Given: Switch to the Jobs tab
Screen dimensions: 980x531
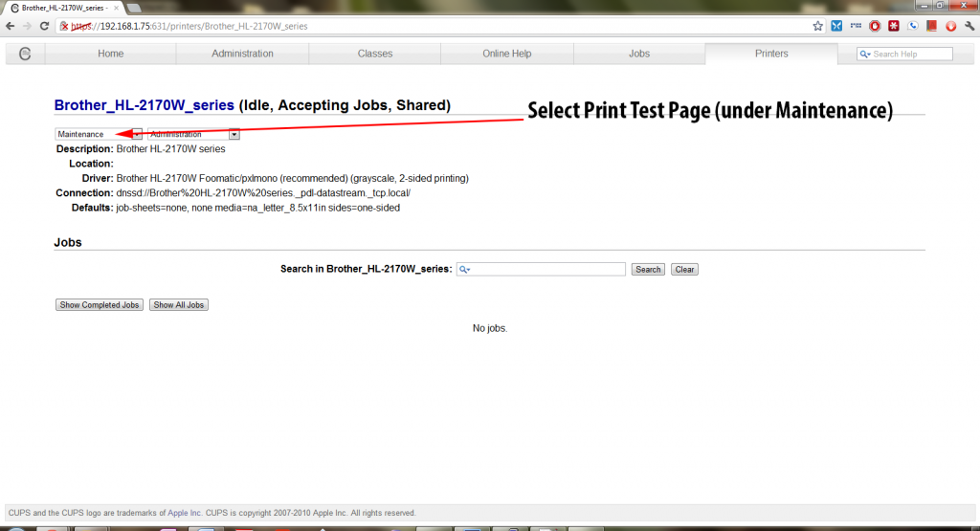Looking at the screenshot, I should pos(639,54).
